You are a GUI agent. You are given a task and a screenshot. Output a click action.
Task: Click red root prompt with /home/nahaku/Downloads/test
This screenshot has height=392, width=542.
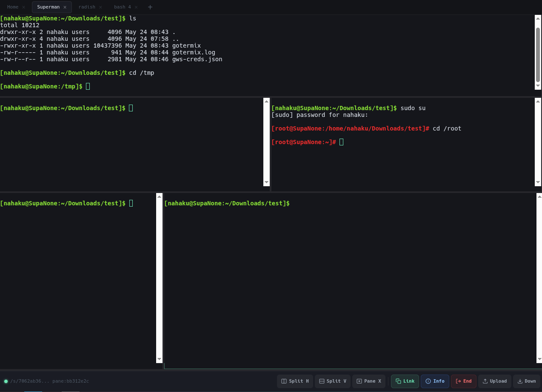pyautogui.click(x=350, y=128)
